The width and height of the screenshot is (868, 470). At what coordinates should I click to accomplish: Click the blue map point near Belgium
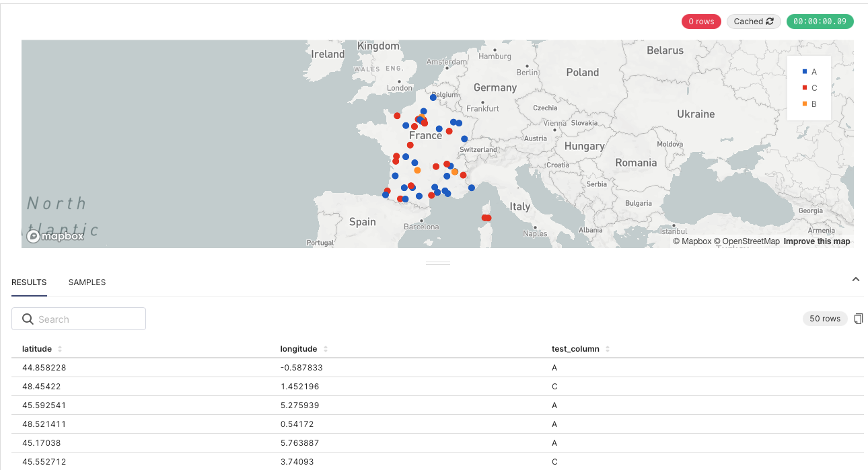click(x=433, y=97)
